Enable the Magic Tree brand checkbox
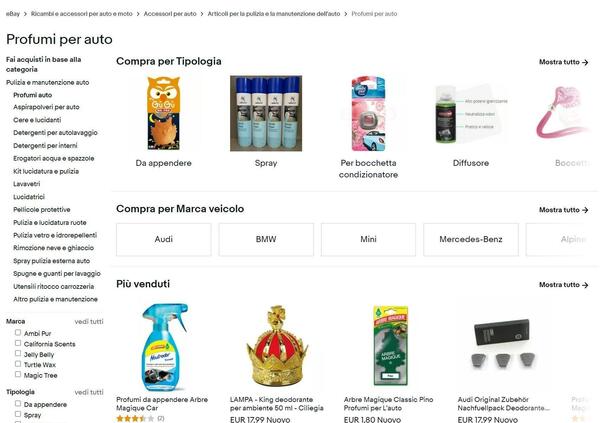The width and height of the screenshot is (600, 423). [18, 374]
